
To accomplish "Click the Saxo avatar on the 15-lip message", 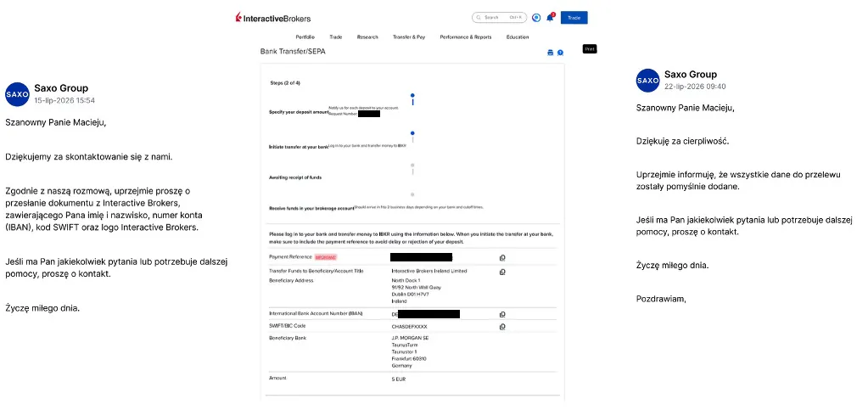I will click(x=17, y=94).
